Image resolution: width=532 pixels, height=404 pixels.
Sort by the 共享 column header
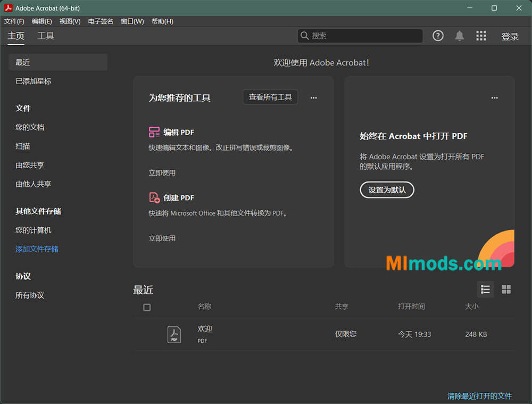pyautogui.click(x=342, y=307)
